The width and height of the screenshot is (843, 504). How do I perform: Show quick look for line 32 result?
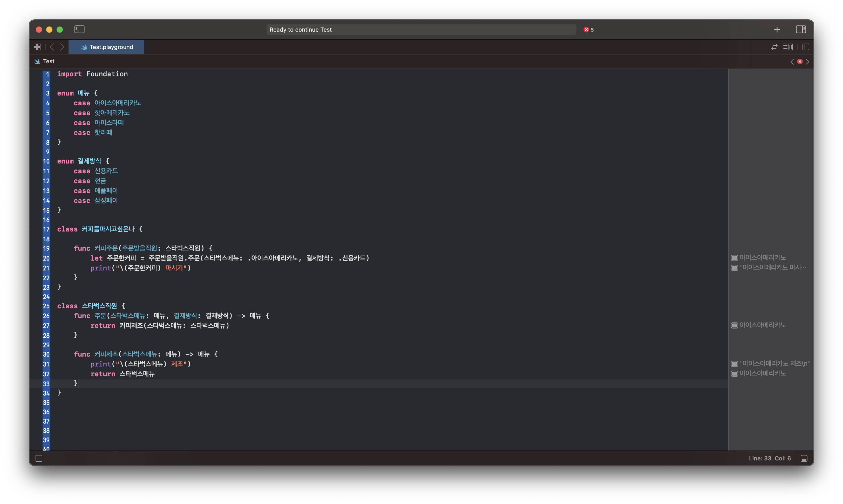pyautogui.click(x=734, y=373)
